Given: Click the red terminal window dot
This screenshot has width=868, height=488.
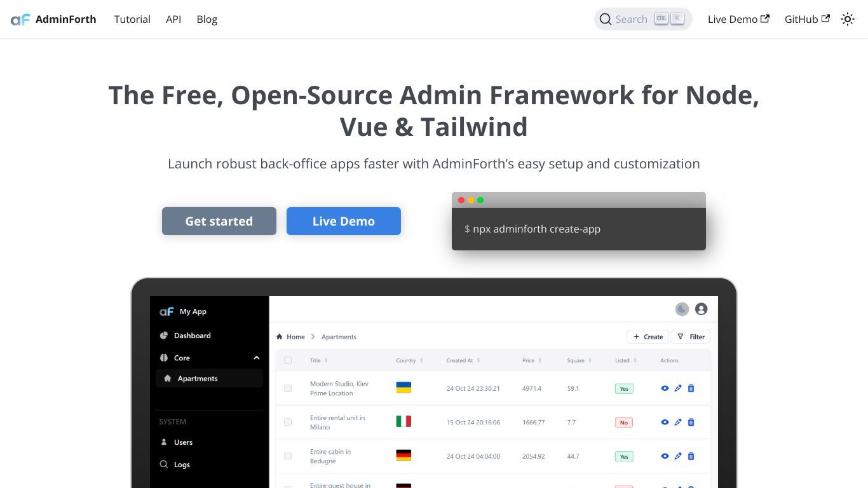Looking at the screenshot, I should pyautogui.click(x=461, y=200).
